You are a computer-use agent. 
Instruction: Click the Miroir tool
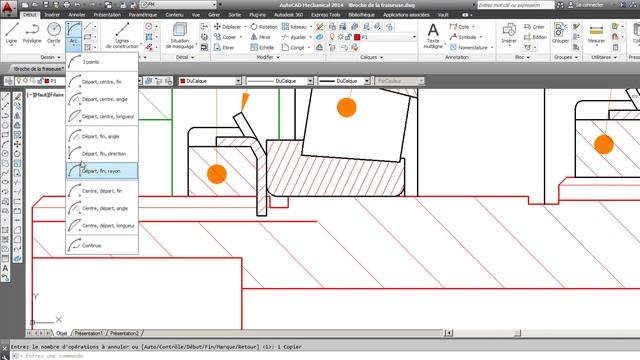260,37
